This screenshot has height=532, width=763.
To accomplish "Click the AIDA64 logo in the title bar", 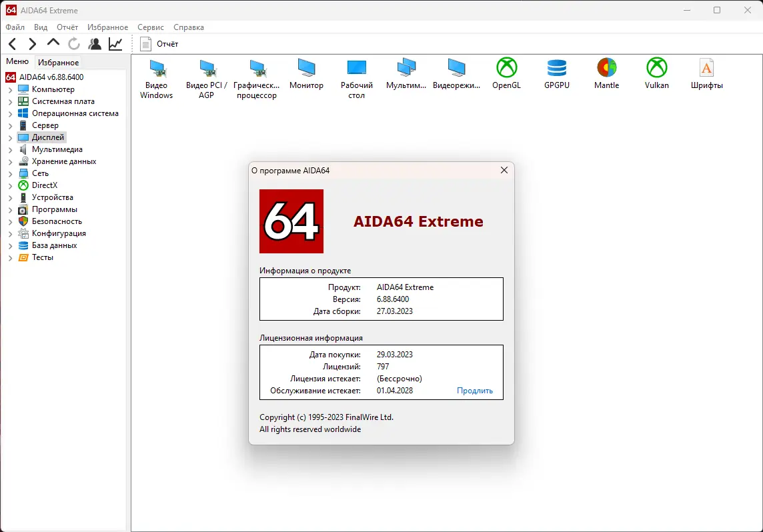I will [11, 10].
